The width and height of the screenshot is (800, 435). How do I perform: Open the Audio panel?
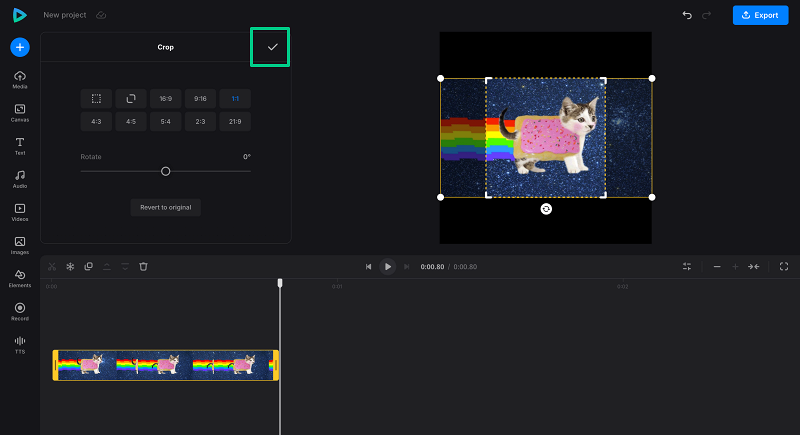click(x=20, y=179)
